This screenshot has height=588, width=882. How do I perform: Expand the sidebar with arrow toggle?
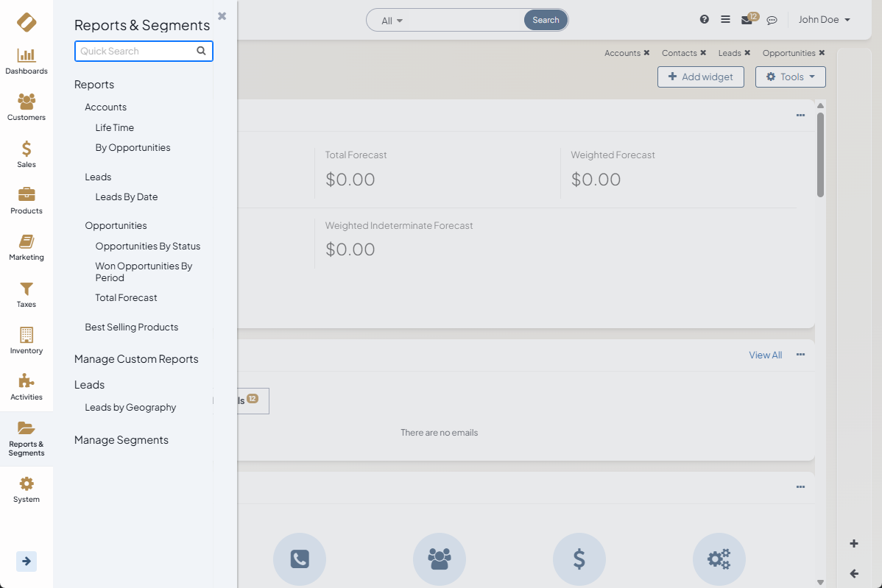(27, 562)
